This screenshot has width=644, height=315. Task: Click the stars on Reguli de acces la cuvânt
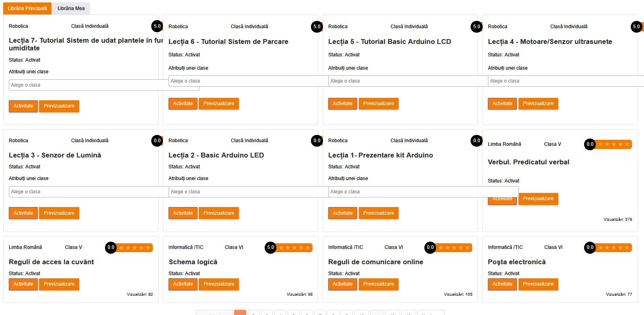134,248
